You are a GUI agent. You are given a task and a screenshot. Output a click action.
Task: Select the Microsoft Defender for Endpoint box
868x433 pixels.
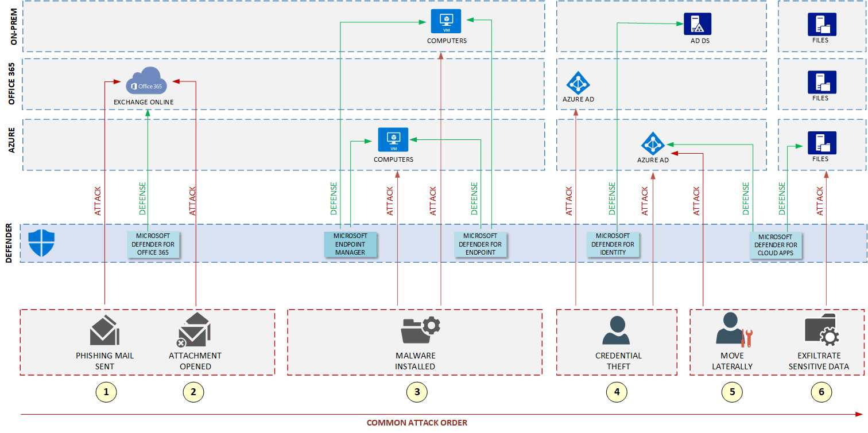click(x=480, y=244)
